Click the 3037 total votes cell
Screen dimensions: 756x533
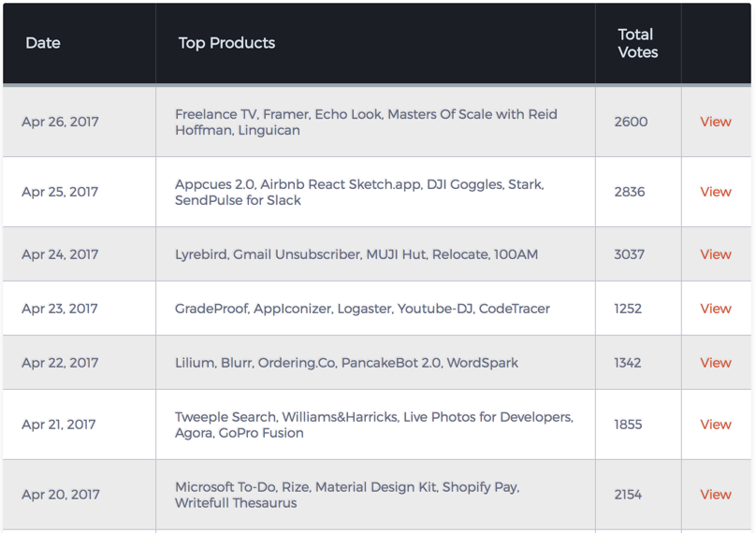[x=629, y=254]
